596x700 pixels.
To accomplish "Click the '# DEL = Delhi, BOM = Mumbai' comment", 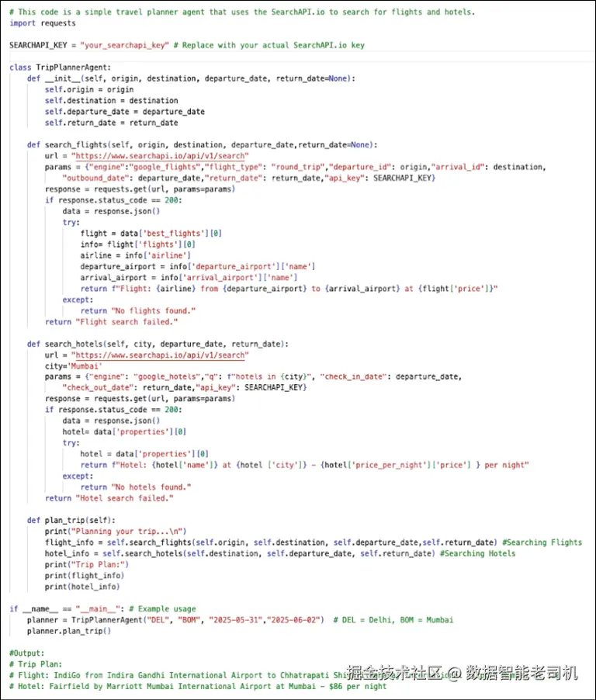I will (x=393, y=620).
